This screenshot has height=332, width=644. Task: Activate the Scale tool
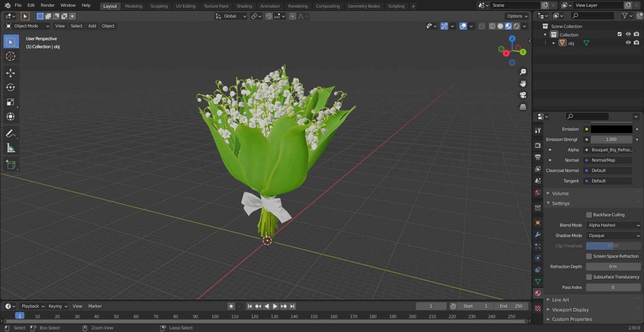pyautogui.click(x=11, y=102)
